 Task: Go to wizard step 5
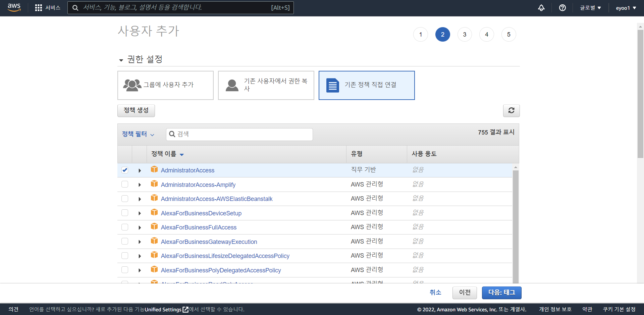[509, 35]
